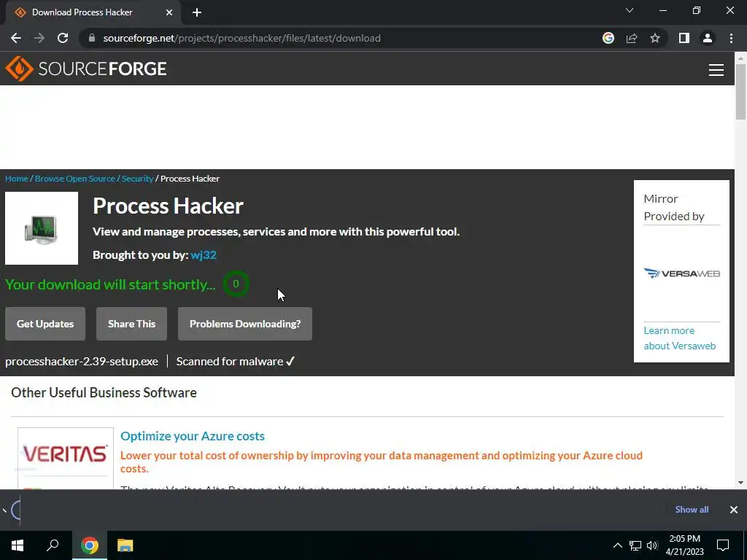Screen dimensions: 747x560
Task: Click the page vertical scrollbar thumb
Action: click(740, 91)
